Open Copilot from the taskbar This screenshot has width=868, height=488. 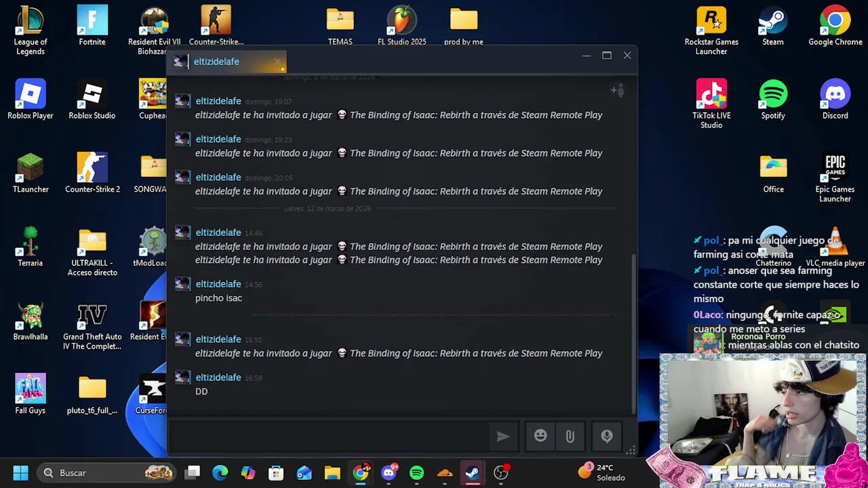248,472
